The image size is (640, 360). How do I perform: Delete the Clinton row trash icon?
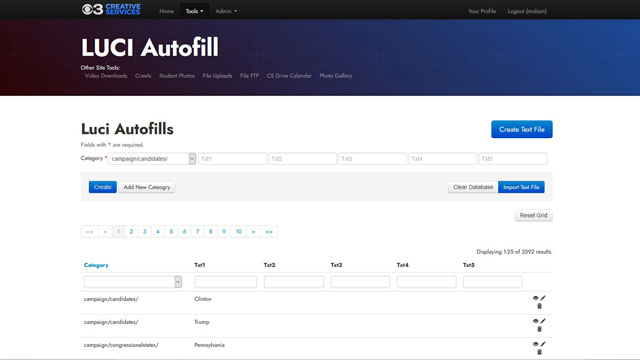(x=539, y=306)
